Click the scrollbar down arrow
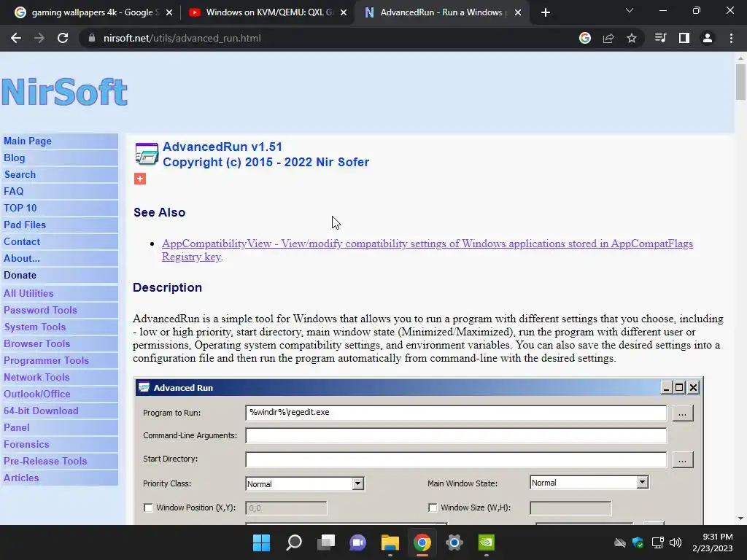 tap(740, 518)
